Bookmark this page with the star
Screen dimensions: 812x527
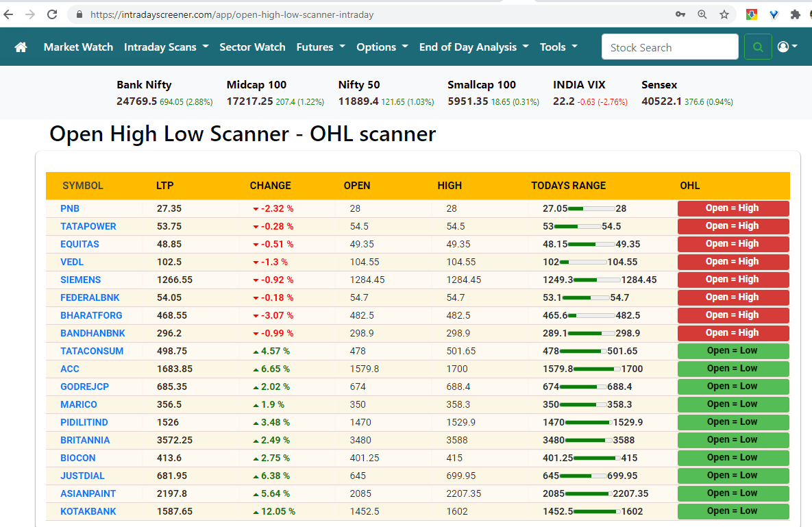[724, 14]
